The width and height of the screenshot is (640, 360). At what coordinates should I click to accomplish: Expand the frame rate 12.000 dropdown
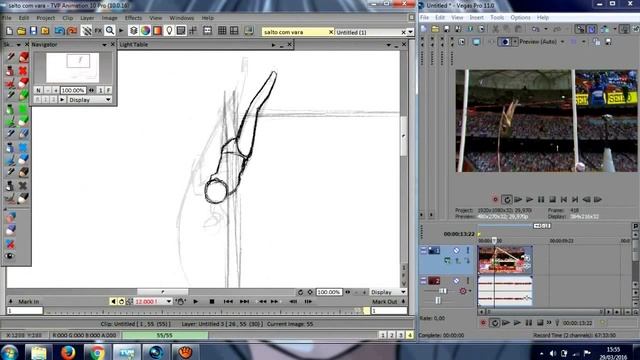click(x=169, y=302)
